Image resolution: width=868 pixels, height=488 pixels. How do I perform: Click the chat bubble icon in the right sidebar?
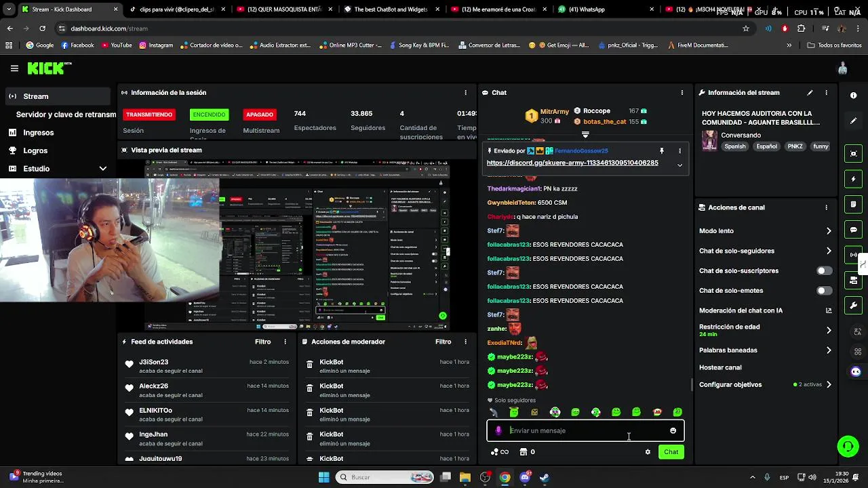(854, 230)
